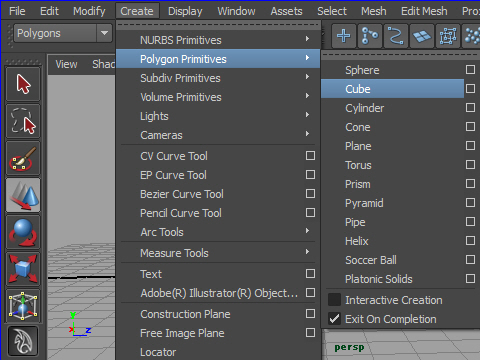Open the Mesh menu

[x=374, y=11]
